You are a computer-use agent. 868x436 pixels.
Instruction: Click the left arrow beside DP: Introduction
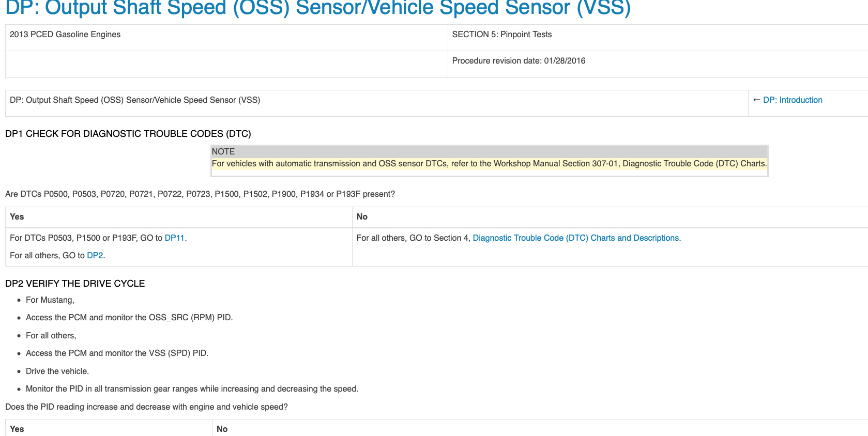click(756, 100)
